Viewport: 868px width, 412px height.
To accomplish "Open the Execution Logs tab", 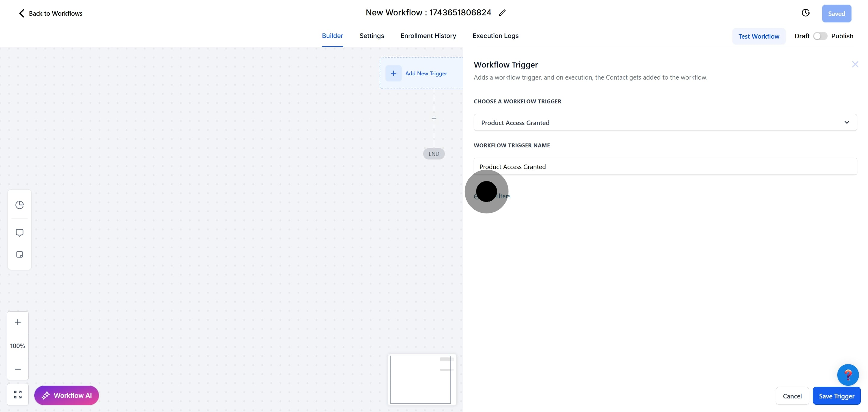I will click(x=495, y=36).
